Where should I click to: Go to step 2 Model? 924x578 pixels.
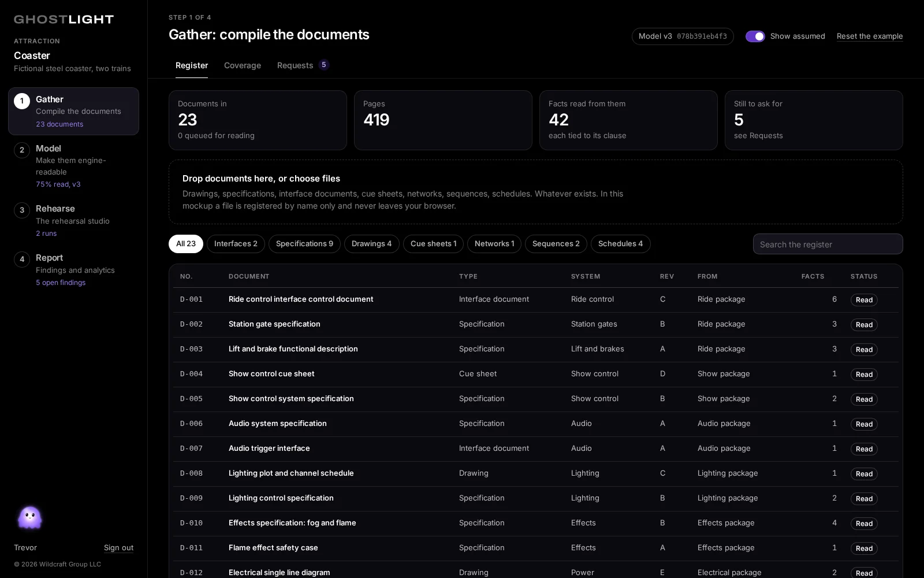coord(73,166)
